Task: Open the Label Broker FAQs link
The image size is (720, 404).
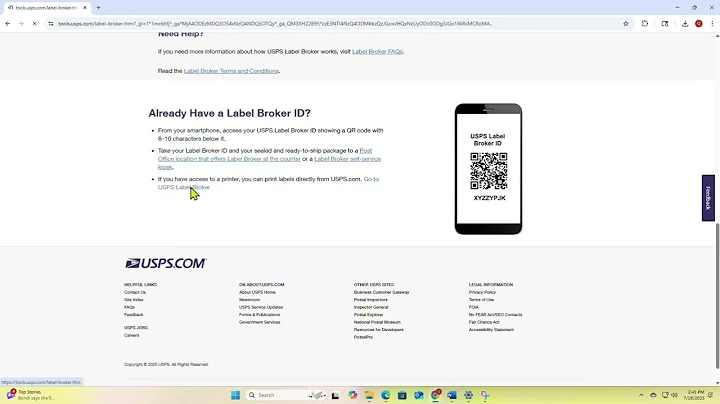Action: [x=377, y=51]
